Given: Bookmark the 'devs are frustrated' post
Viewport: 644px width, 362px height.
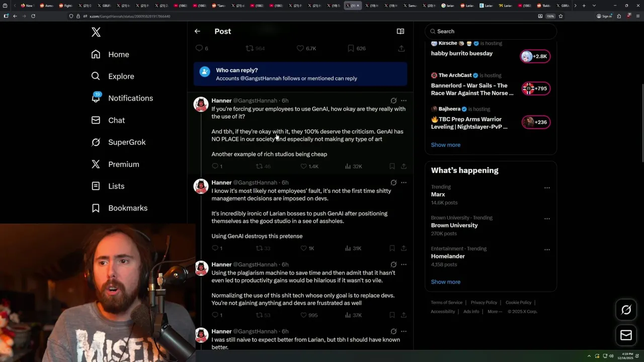Looking at the screenshot, I should point(392,315).
